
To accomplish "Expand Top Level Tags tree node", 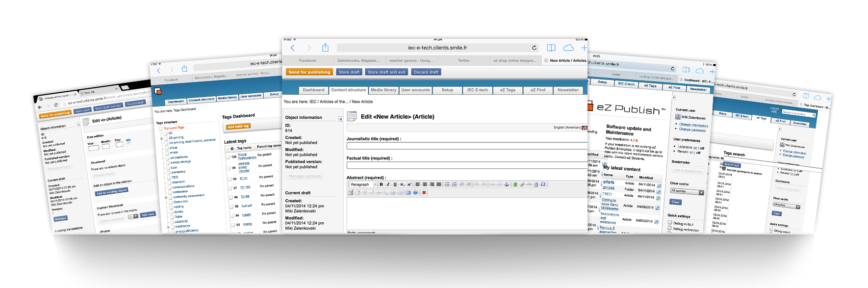I will click(160, 129).
